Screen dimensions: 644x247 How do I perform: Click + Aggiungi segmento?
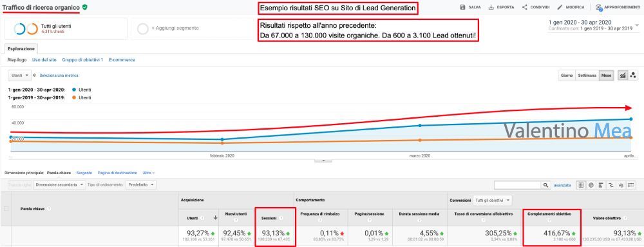click(175, 28)
